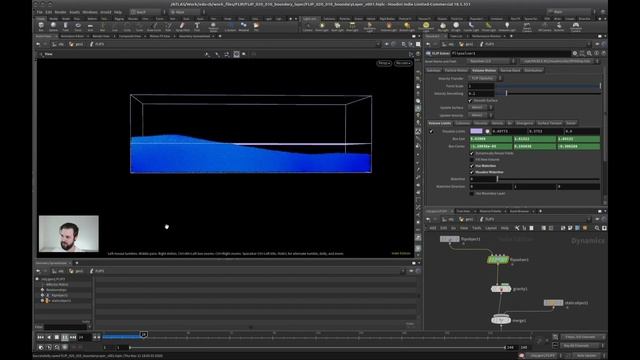Click merge1 node in network

[501, 320]
